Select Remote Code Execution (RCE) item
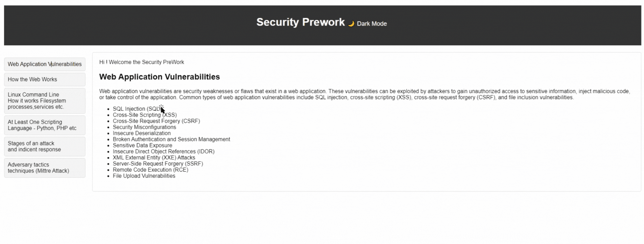Screen dimensions: 644x244 coord(150,170)
